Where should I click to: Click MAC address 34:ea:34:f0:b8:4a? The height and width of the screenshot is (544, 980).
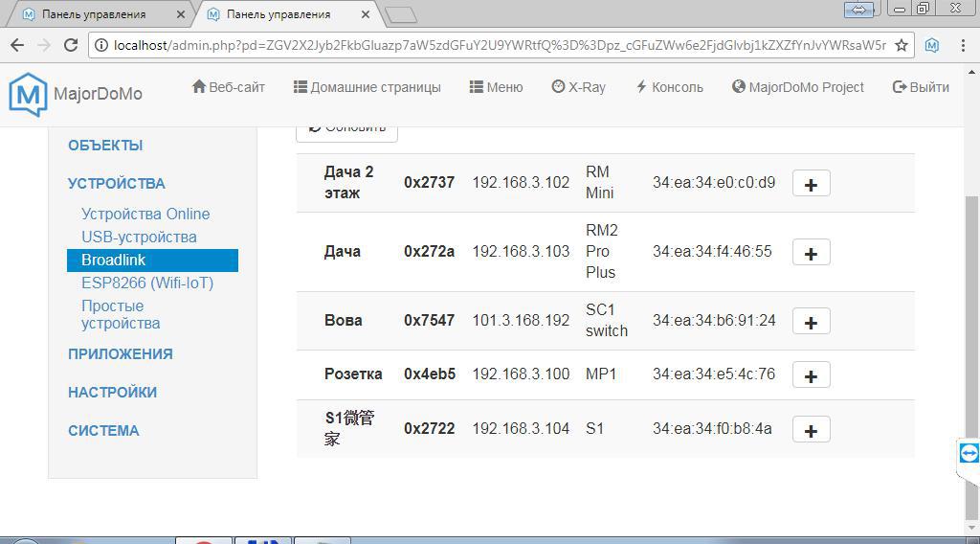pos(712,428)
